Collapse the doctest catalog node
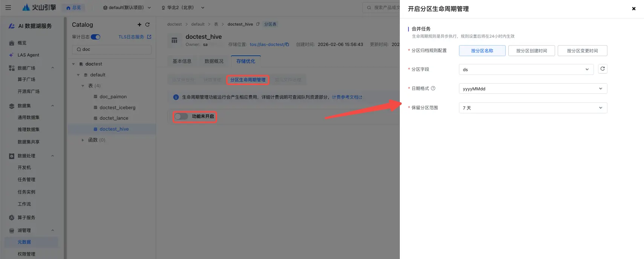The height and width of the screenshot is (259, 644). 73,64
